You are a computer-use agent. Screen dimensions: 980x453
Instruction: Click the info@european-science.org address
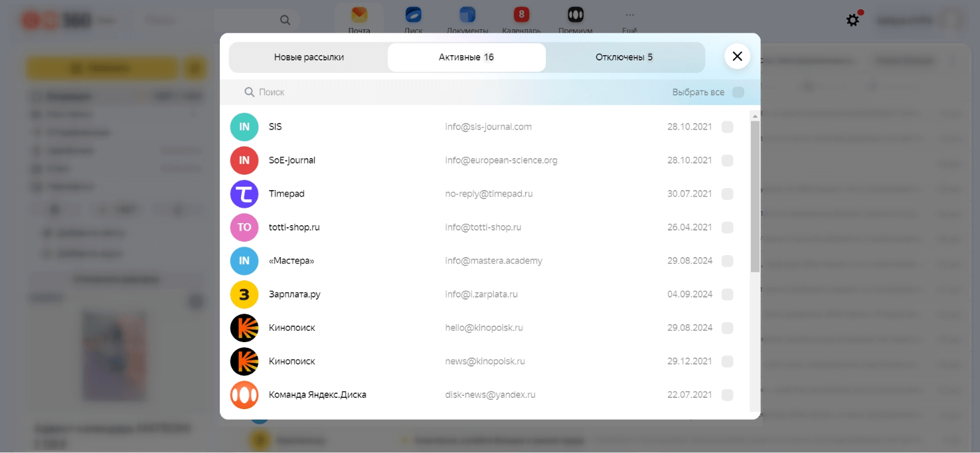(x=501, y=160)
